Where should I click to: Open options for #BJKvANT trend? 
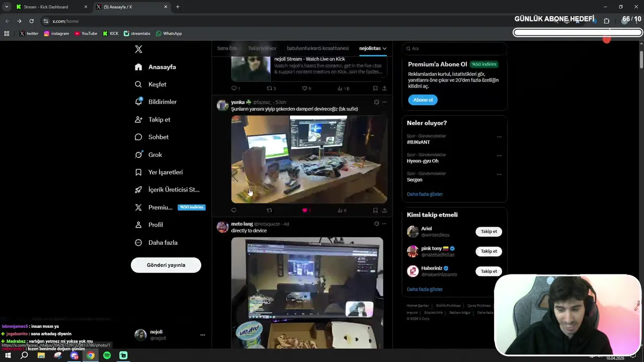(x=499, y=137)
